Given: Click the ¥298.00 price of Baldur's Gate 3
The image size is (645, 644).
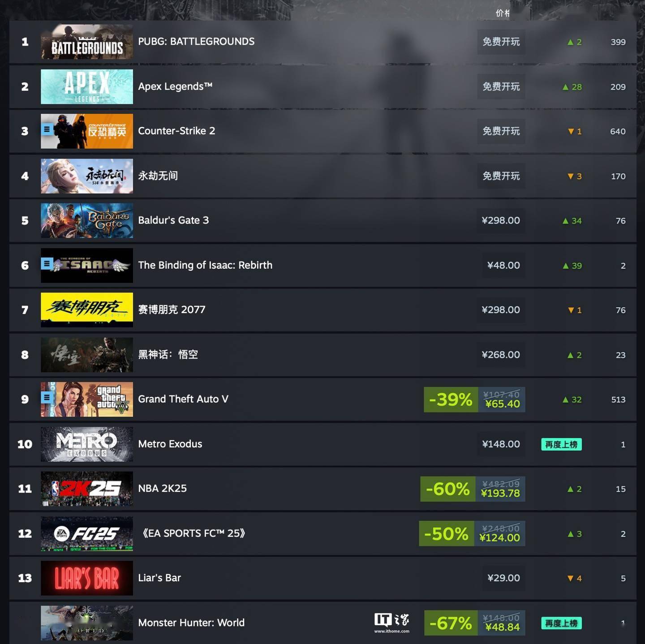Looking at the screenshot, I should (501, 220).
